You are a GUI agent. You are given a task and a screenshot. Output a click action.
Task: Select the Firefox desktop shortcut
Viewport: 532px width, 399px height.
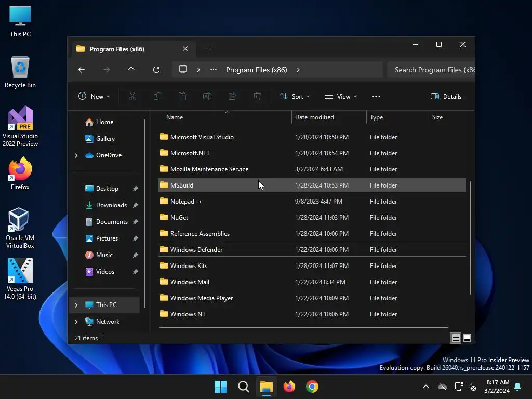point(20,173)
